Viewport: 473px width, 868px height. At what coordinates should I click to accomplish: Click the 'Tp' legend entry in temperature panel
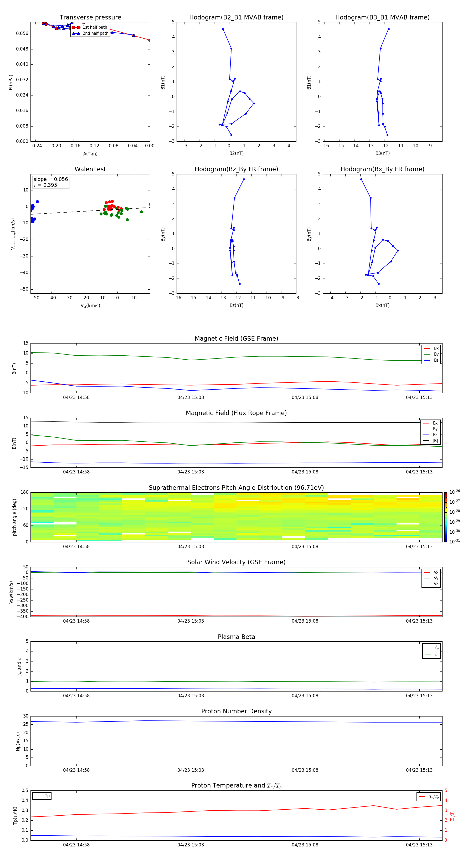[42, 796]
